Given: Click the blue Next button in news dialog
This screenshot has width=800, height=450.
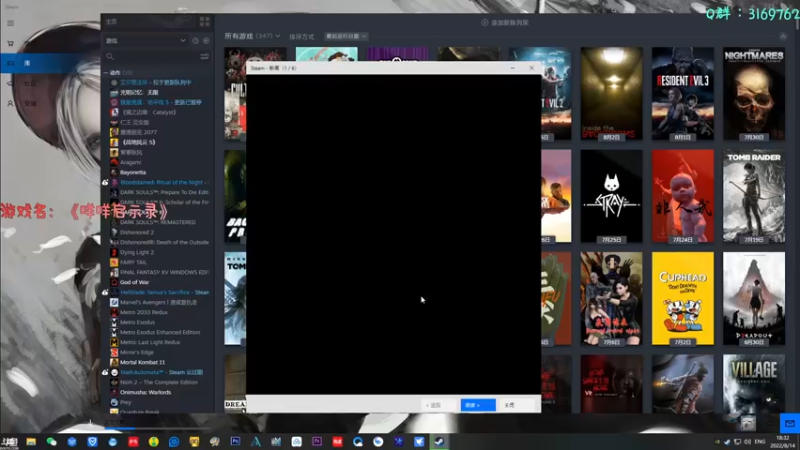Looking at the screenshot, I should pyautogui.click(x=478, y=405).
